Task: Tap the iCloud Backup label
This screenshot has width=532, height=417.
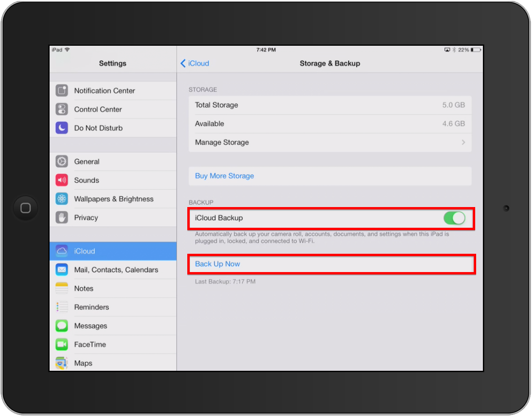Action: tap(219, 218)
